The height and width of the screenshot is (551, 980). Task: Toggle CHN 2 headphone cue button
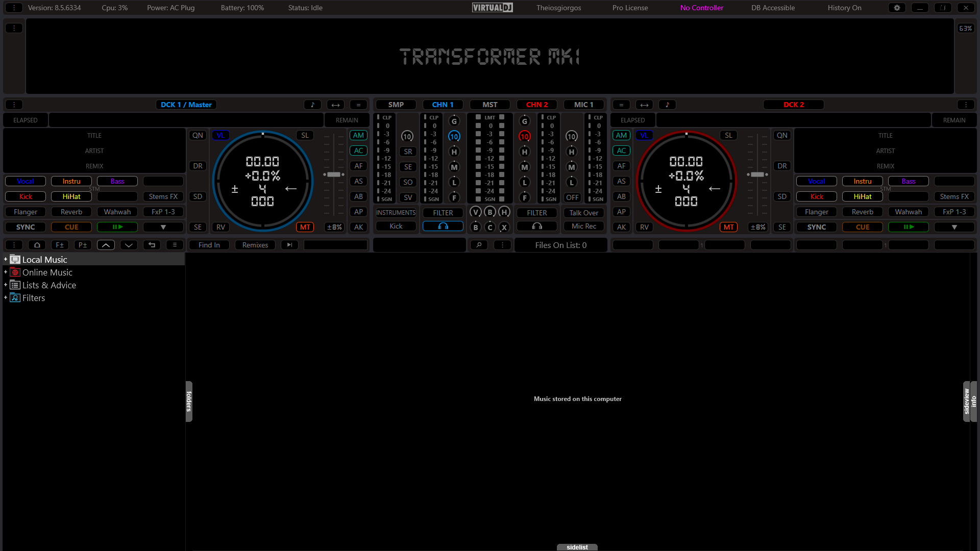[537, 226]
